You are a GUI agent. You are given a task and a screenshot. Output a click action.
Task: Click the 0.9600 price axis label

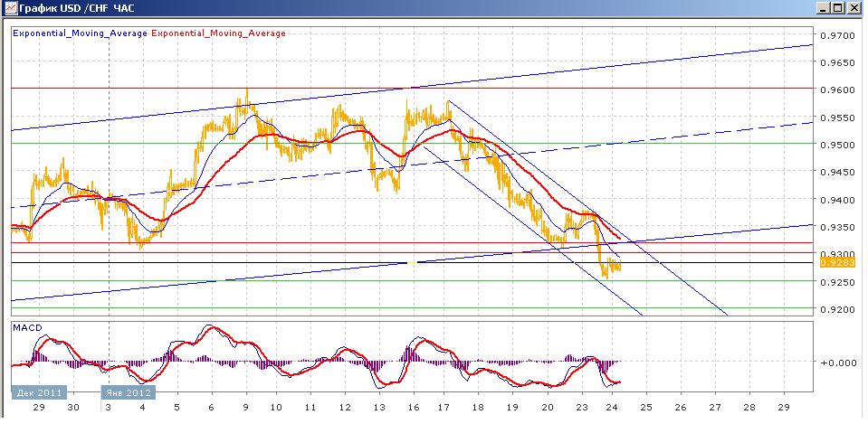(x=837, y=90)
